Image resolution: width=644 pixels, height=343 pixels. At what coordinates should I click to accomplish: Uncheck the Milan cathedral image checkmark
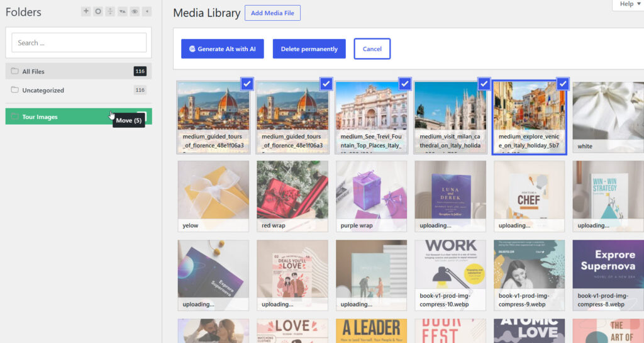tap(484, 84)
